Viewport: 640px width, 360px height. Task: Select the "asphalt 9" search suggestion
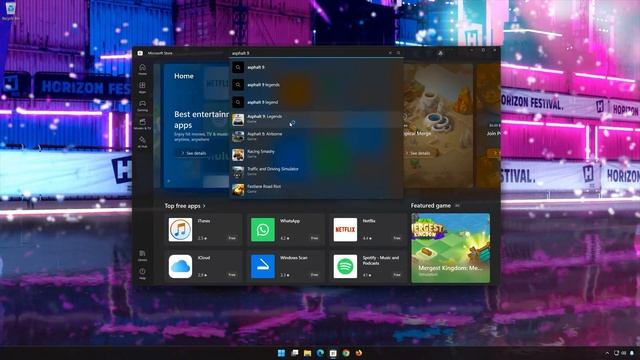tap(316, 67)
